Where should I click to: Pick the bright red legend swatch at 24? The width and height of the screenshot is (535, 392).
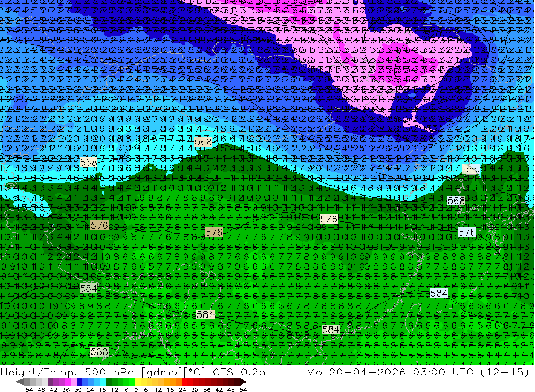(x=185, y=382)
